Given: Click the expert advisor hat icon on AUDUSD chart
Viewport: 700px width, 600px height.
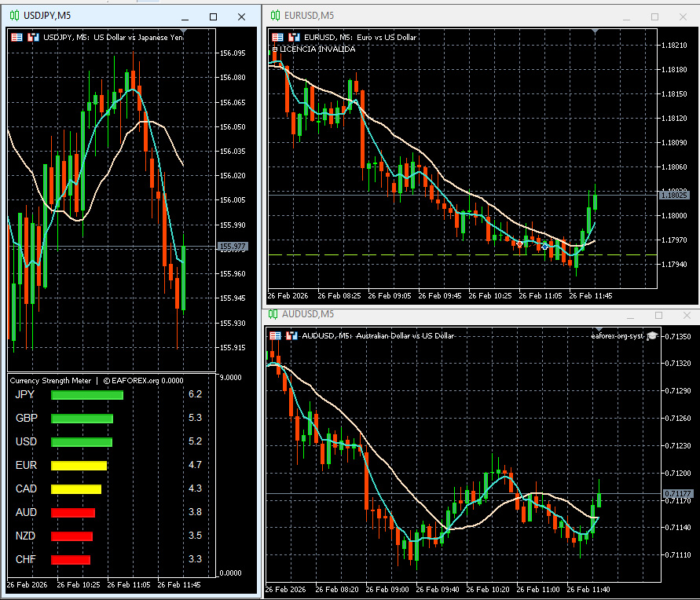Looking at the screenshot, I should pos(651,336).
